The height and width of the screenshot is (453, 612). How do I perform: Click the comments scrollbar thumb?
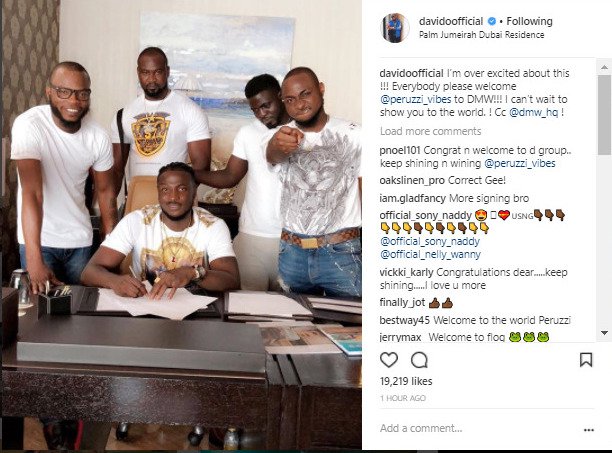coord(604,114)
